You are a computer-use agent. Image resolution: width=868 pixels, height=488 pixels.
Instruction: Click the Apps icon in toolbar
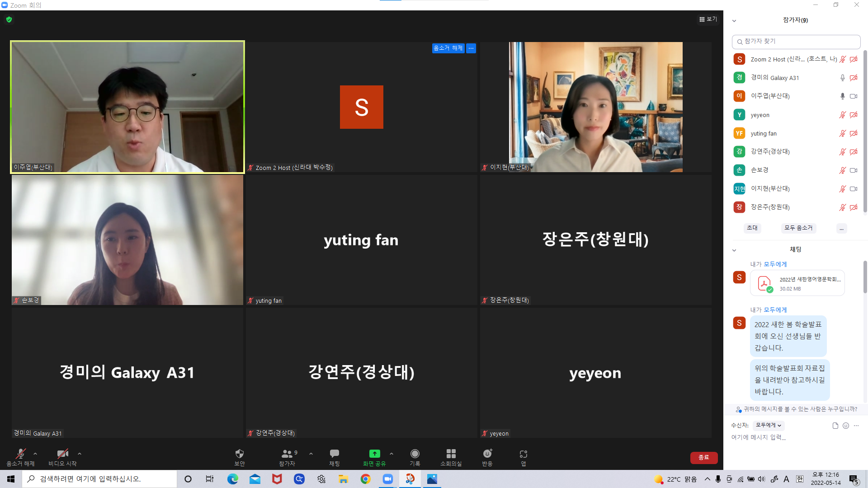524,454
